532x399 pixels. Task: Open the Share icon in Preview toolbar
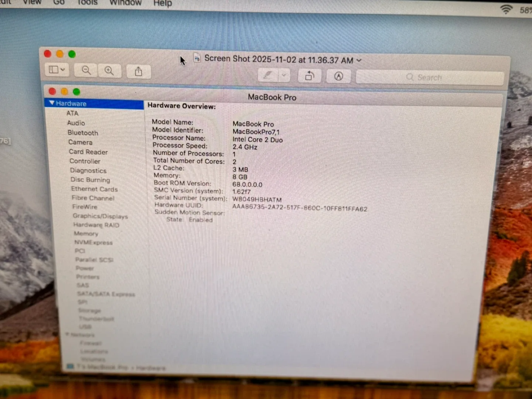click(x=139, y=71)
